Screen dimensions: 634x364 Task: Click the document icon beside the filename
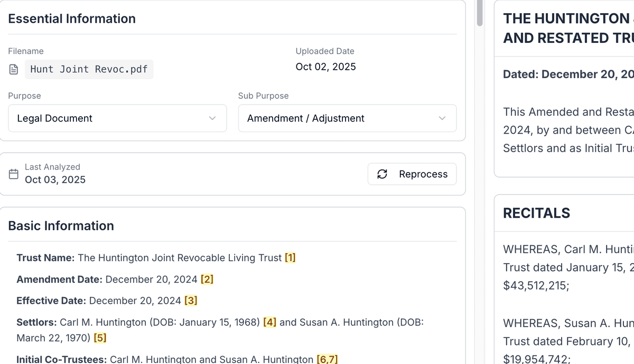click(13, 69)
